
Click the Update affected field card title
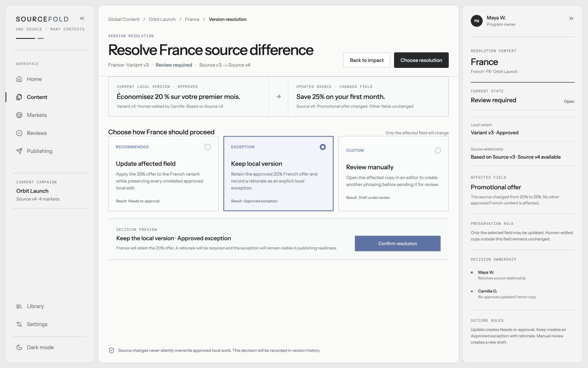pos(146,164)
